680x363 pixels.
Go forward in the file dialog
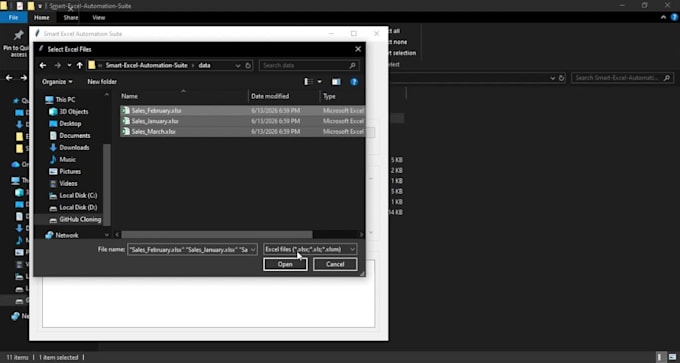tap(58, 65)
